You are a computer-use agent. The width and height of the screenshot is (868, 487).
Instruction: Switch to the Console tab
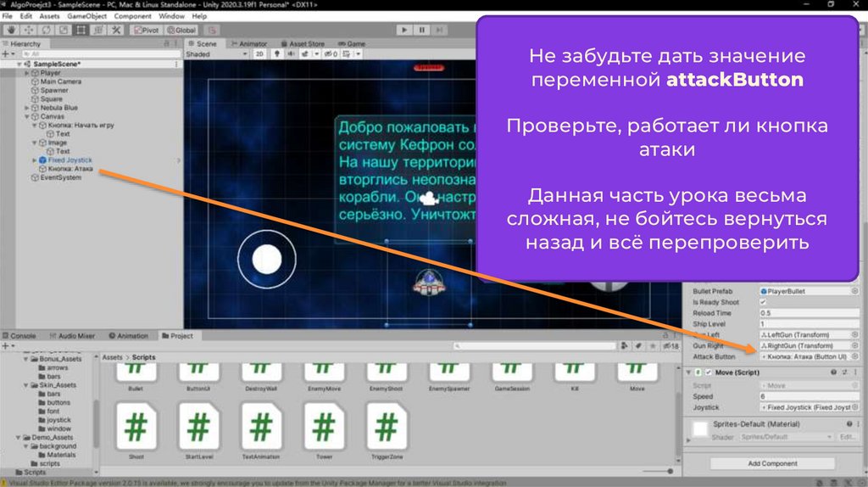click(20, 336)
